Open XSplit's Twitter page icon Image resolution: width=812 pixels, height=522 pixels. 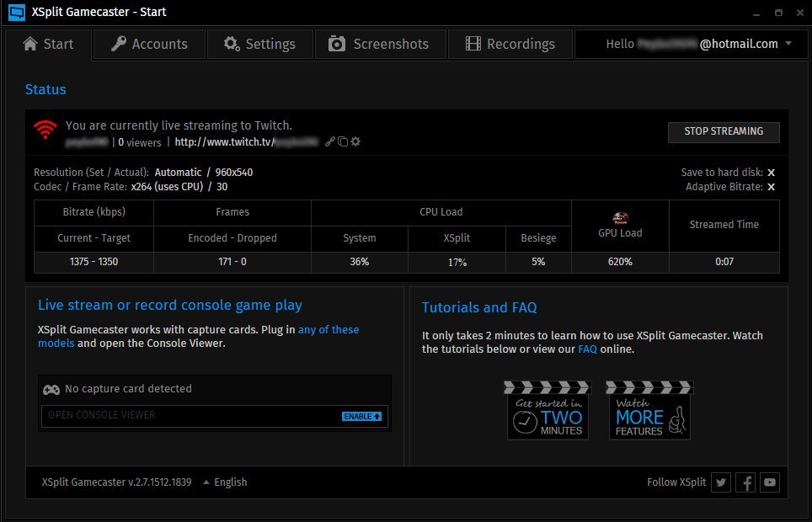click(721, 482)
